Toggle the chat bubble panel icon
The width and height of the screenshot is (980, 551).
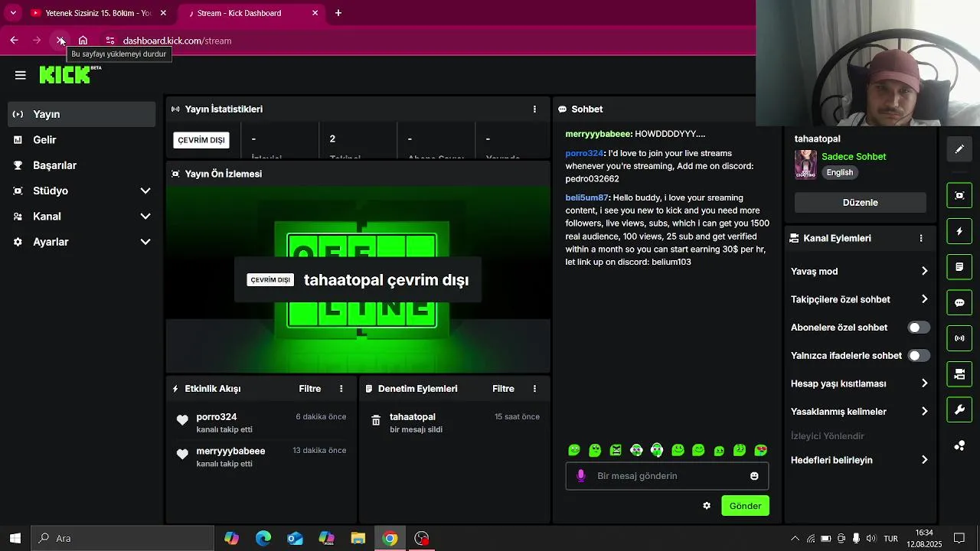(x=959, y=302)
